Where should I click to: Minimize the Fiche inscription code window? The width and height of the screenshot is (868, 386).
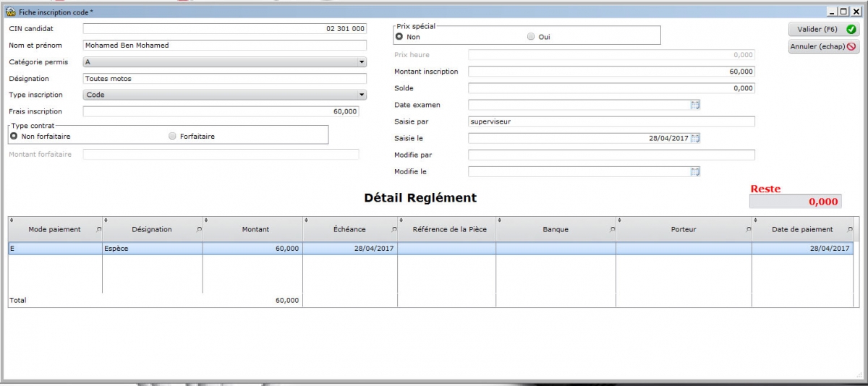pos(831,12)
